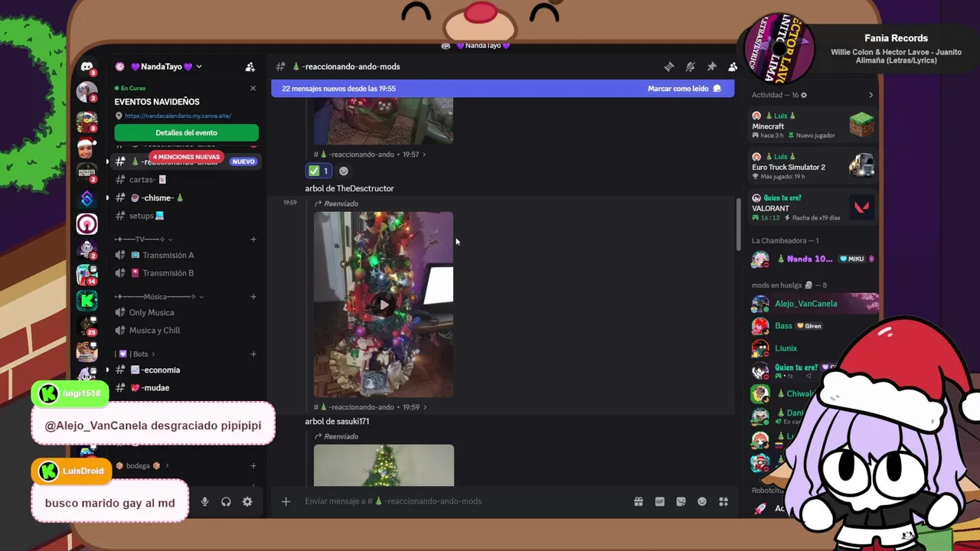The width and height of the screenshot is (980, 551).
Task: Jump to forwarded source -reaccionando-ando 19:59
Action: (x=369, y=407)
